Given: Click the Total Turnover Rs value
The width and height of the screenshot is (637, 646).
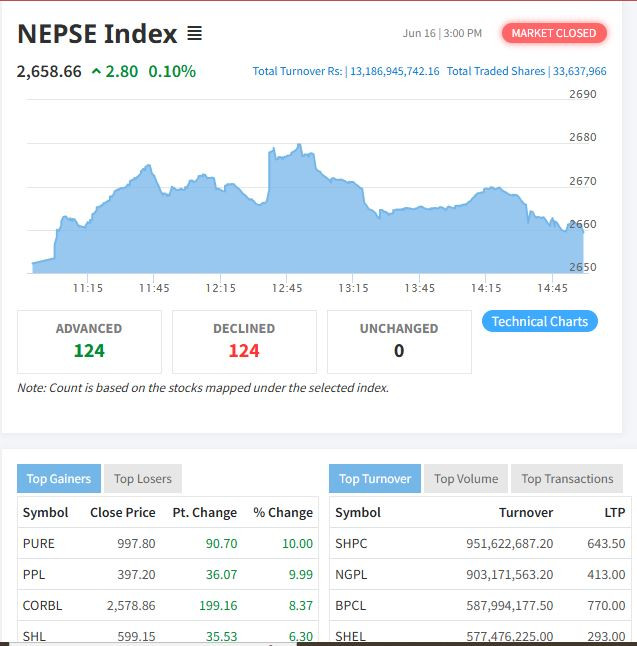Looking at the screenshot, I should [394, 72].
